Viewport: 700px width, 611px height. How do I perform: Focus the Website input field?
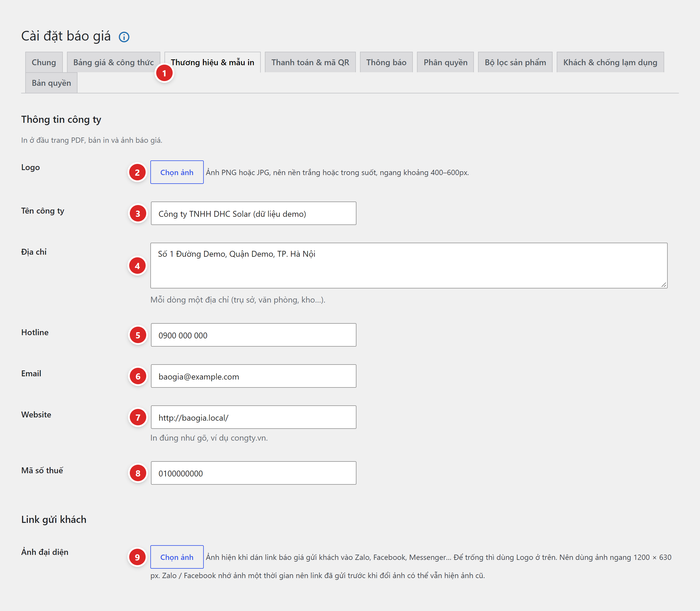[254, 417]
